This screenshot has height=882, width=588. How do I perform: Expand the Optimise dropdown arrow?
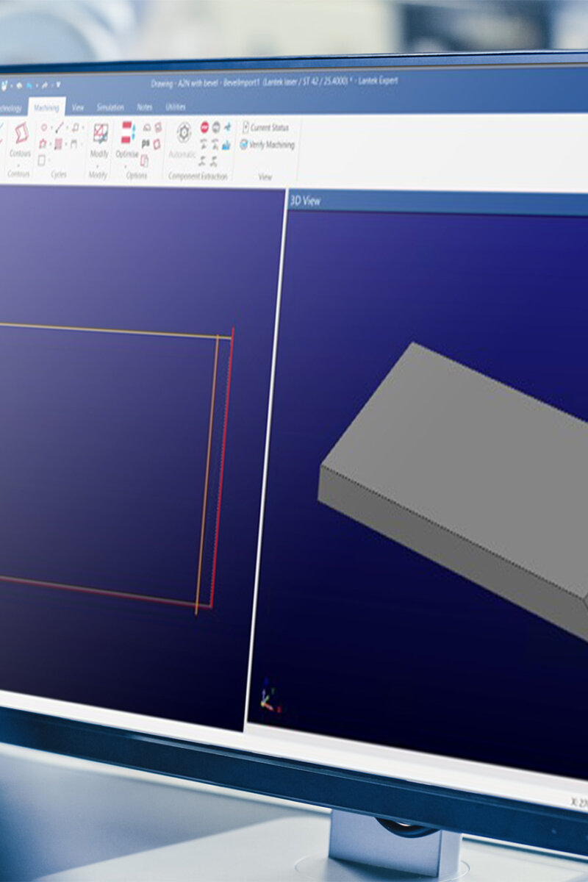[126, 165]
